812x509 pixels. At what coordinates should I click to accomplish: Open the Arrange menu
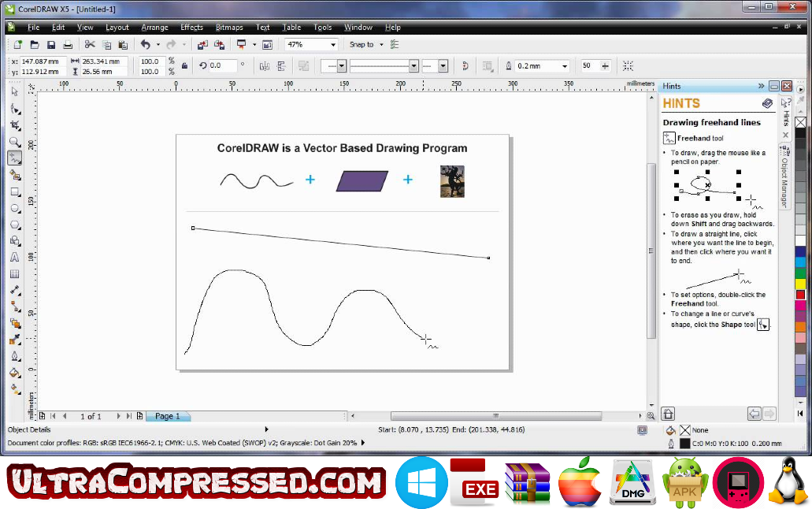pos(154,28)
